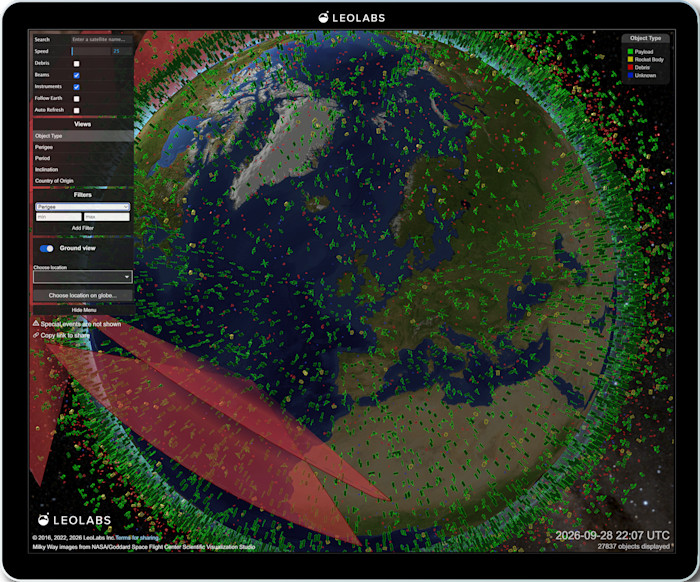700x582 pixels.
Task: Enable the Debris checkbox
Action: [76, 63]
